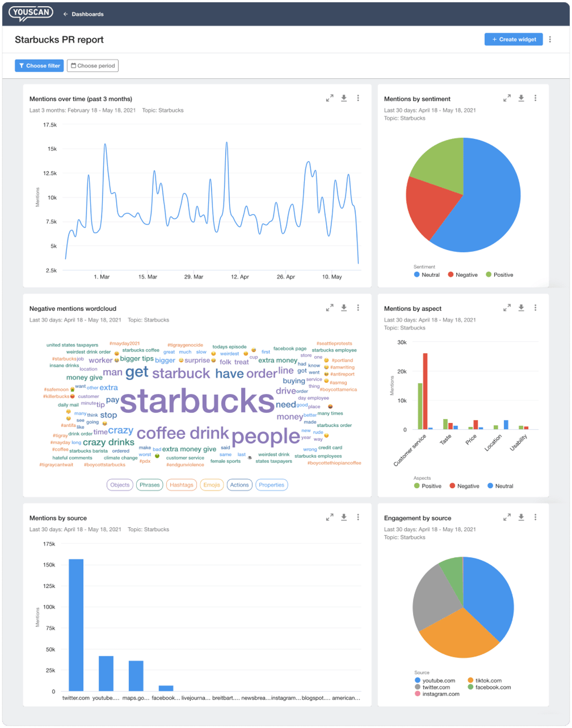
Task: Open the Choose period picker
Action: tap(93, 66)
